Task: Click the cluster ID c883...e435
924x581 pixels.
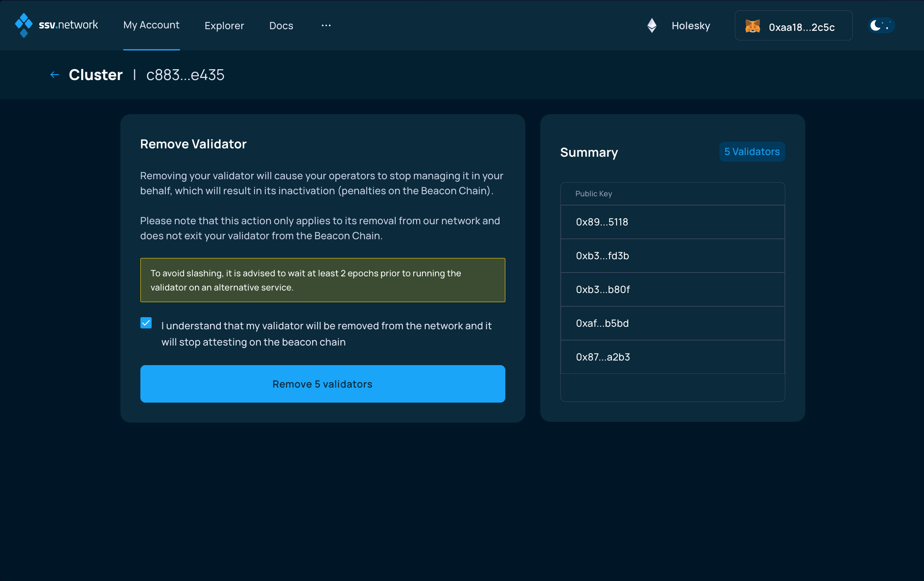Action: [185, 75]
